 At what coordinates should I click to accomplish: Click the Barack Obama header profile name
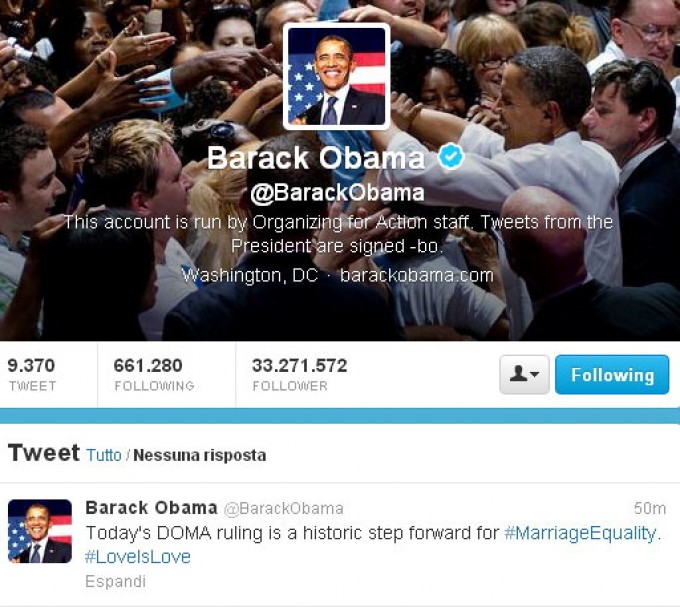click(x=316, y=157)
